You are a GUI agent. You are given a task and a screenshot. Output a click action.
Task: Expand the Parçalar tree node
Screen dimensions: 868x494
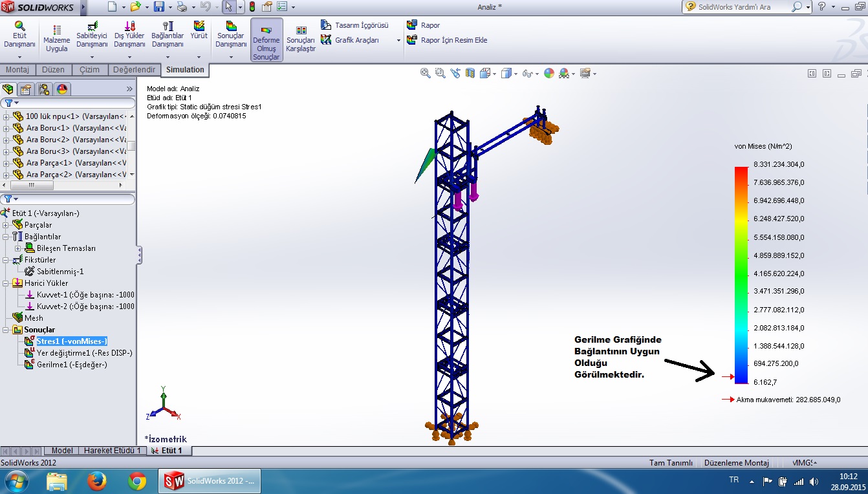6,225
